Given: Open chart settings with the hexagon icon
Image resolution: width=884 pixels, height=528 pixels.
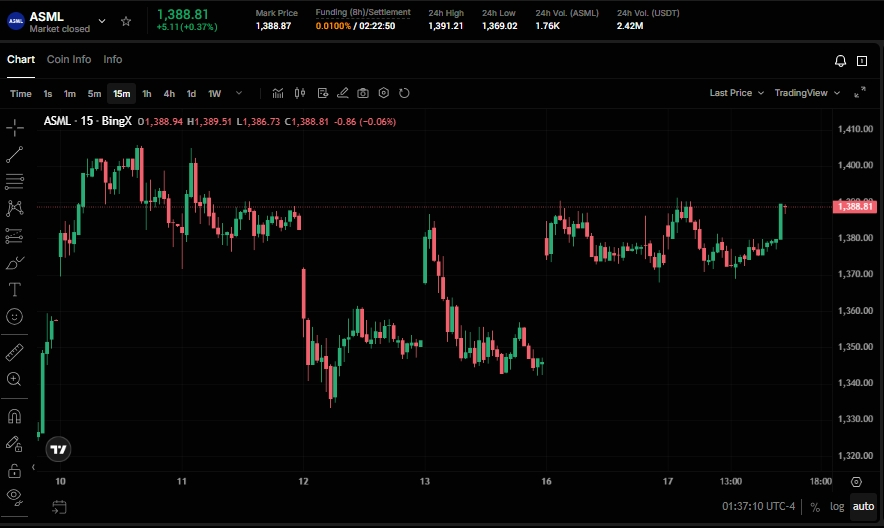Looking at the screenshot, I should point(383,93).
